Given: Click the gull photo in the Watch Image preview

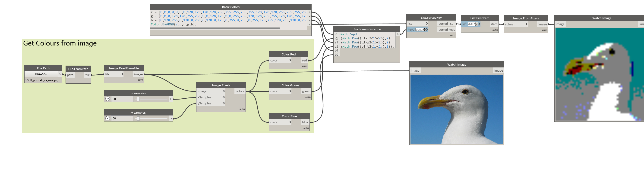Looking at the screenshot, I should [x=457, y=109].
